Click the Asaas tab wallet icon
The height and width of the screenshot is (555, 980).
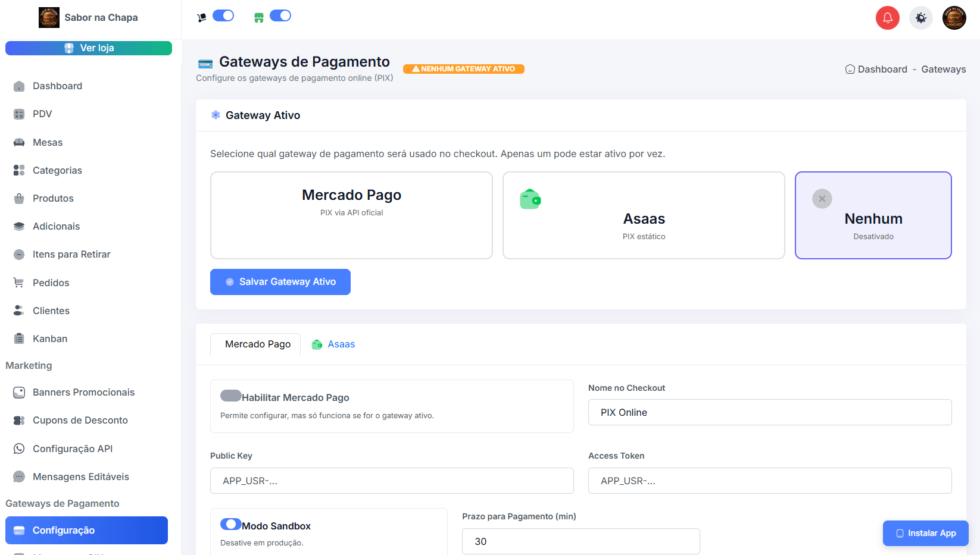pos(317,344)
